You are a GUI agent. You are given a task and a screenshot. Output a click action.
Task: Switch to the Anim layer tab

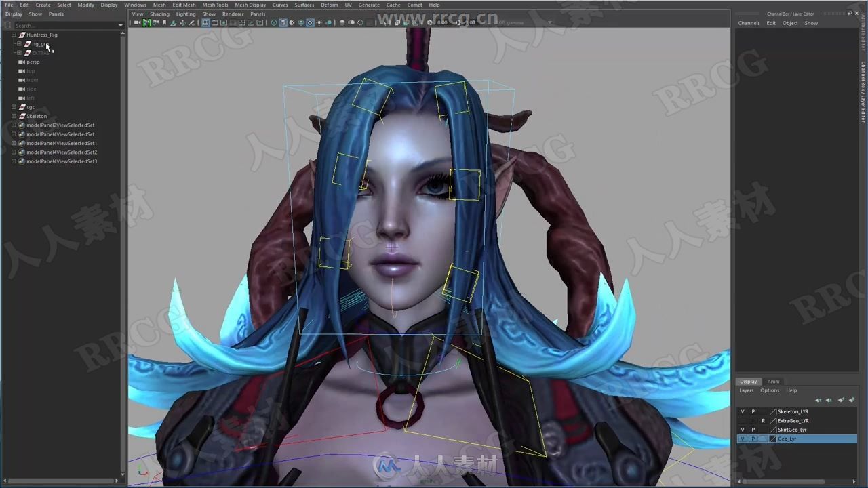click(x=773, y=382)
